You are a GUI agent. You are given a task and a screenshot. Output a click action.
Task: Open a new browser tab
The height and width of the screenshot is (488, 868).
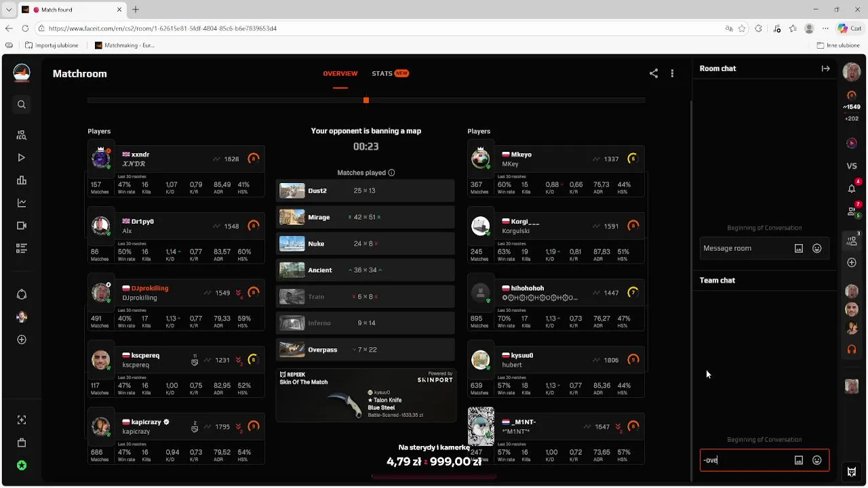coord(136,9)
